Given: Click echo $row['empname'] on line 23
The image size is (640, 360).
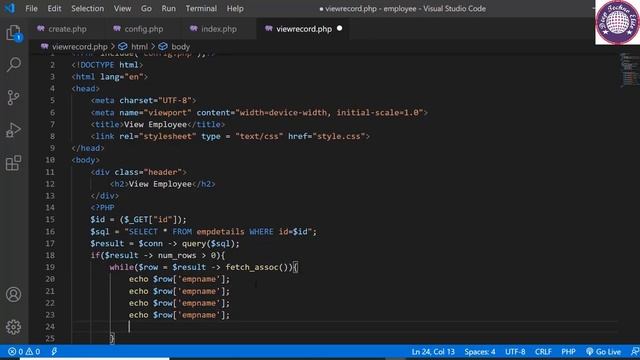Looking at the screenshot, I should [x=179, y=315].
